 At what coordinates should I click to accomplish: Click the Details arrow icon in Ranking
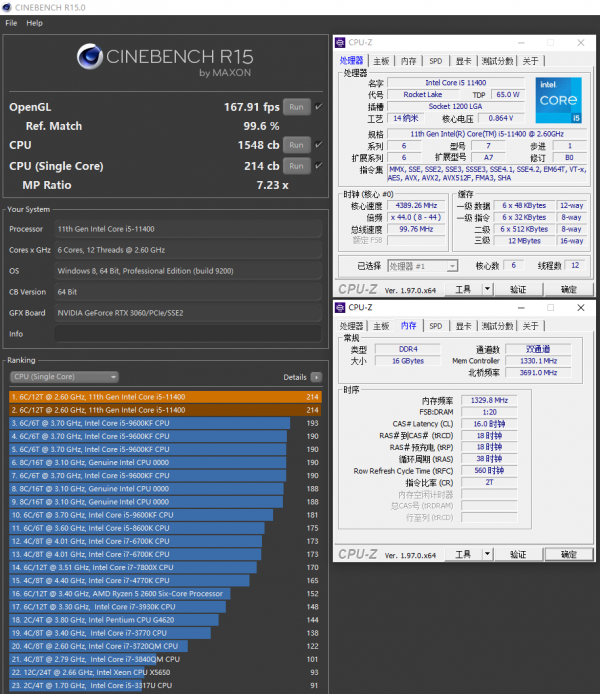[x=316, y=377]
